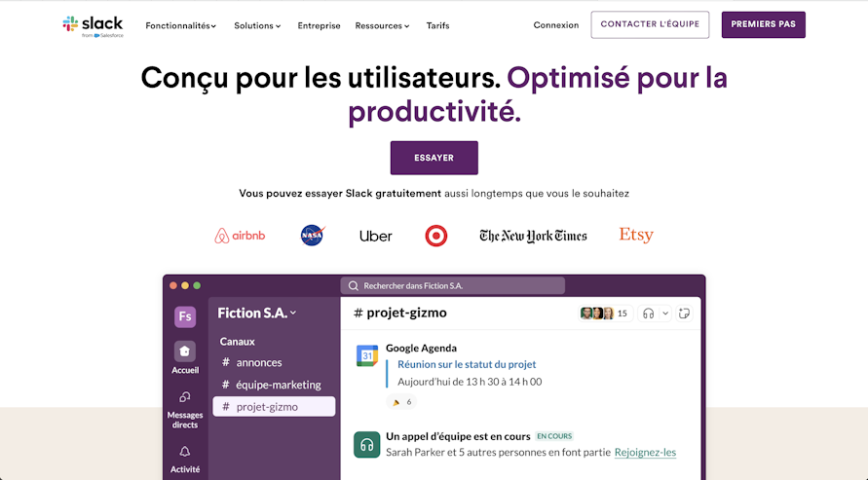Click the Premiers pas button
868x480 pixels.
pyautogui.click(x=764, y=24)
